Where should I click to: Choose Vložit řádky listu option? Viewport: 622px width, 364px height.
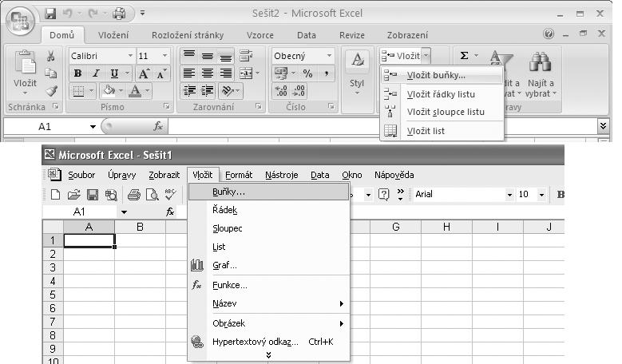pos(442,94)
